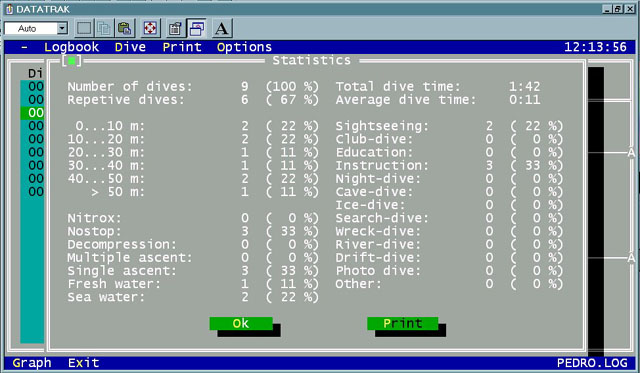Open the Options menu
This screenshot has height=373, width=640.
tap(244, 47)
